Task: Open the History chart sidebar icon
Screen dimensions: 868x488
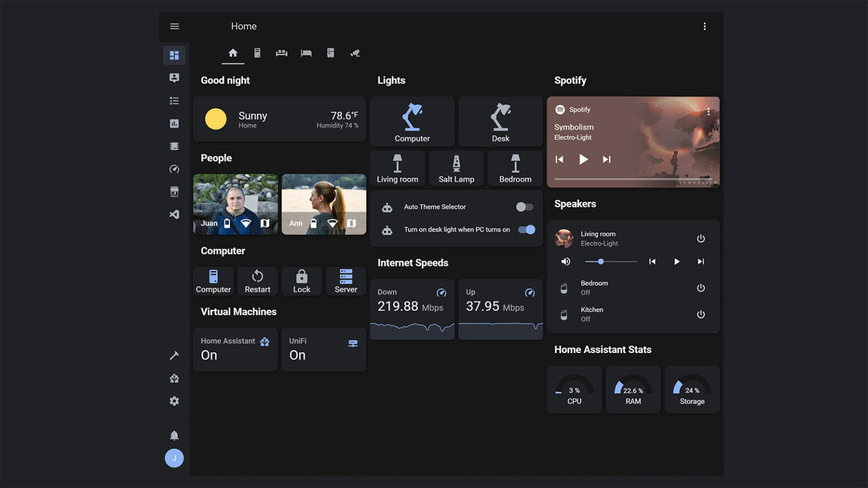Action: pyautogui.click(x=174, y=123)
